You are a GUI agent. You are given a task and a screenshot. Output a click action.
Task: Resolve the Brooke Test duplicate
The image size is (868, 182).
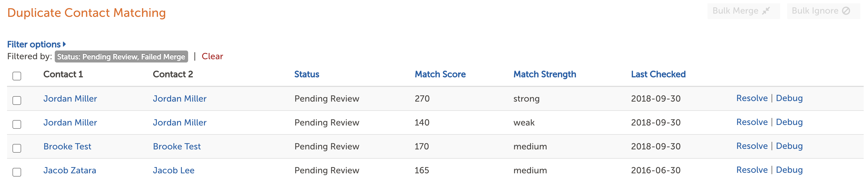[752, 146]
